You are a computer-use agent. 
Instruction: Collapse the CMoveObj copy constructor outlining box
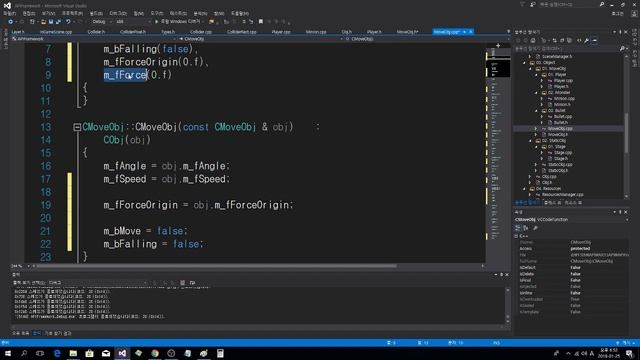[77, 127]
